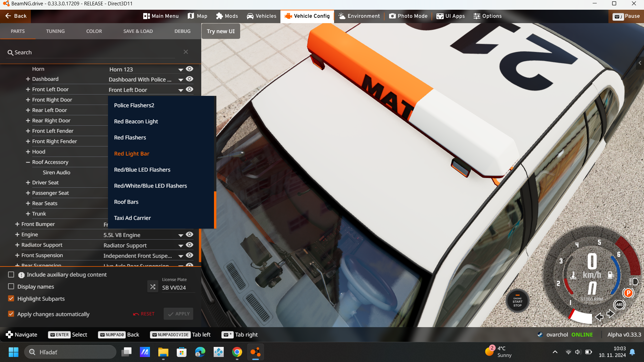This screenshot has width=644, height=362.
Task: Enable Include auxiliary debug content checkbox
Action: click(11, 275)
